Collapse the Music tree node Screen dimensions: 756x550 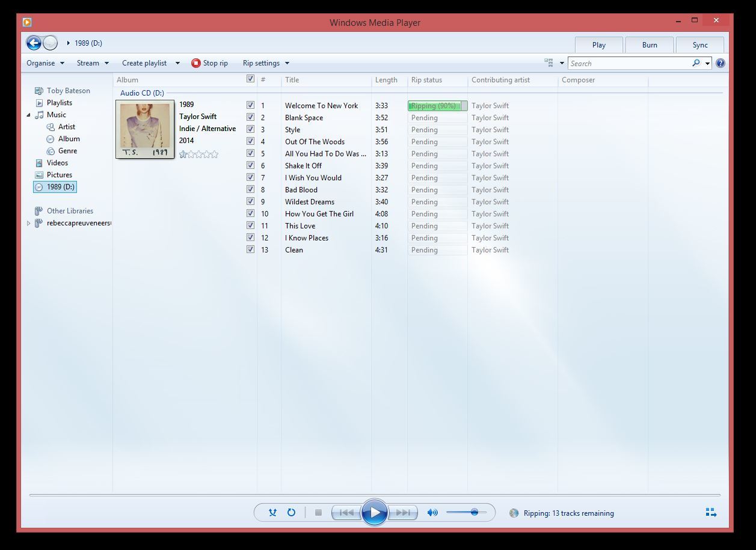28,115
